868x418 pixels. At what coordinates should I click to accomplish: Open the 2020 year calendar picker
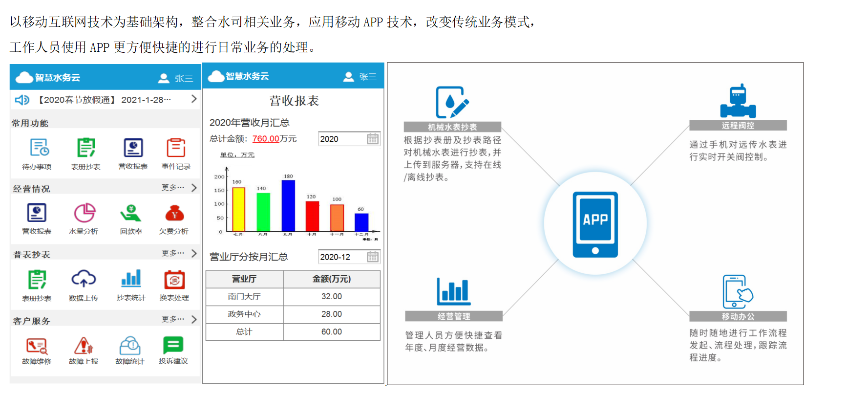tap(373, 139)
